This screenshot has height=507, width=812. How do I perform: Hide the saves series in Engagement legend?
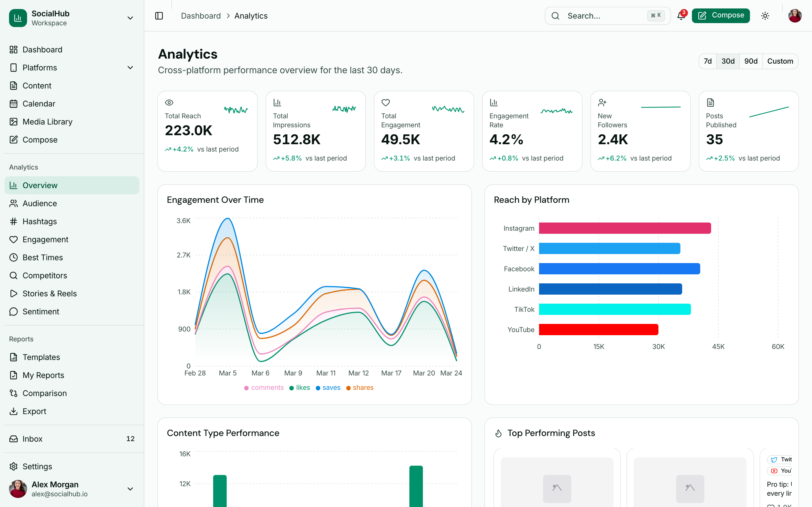click(x=328, y=387)
